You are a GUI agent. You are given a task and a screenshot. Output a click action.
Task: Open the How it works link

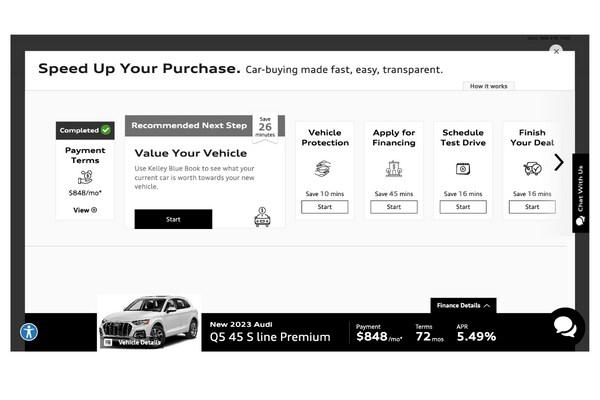tap(488, 86)
